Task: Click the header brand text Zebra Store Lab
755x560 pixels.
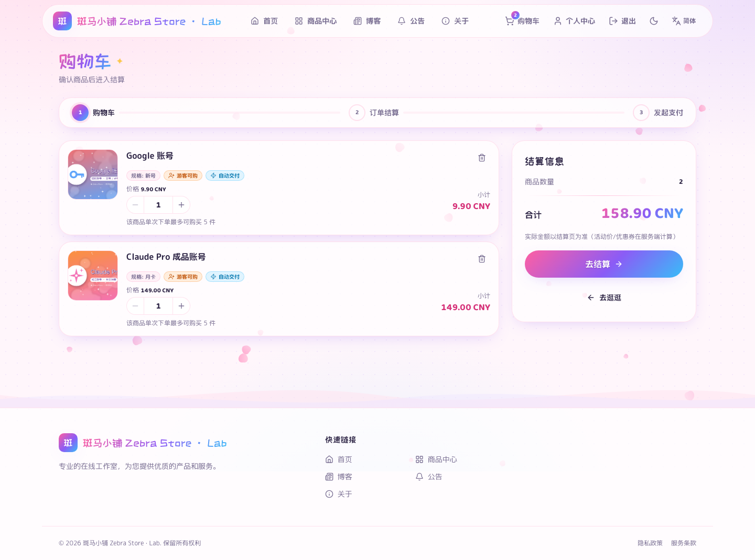Action: 149,21
